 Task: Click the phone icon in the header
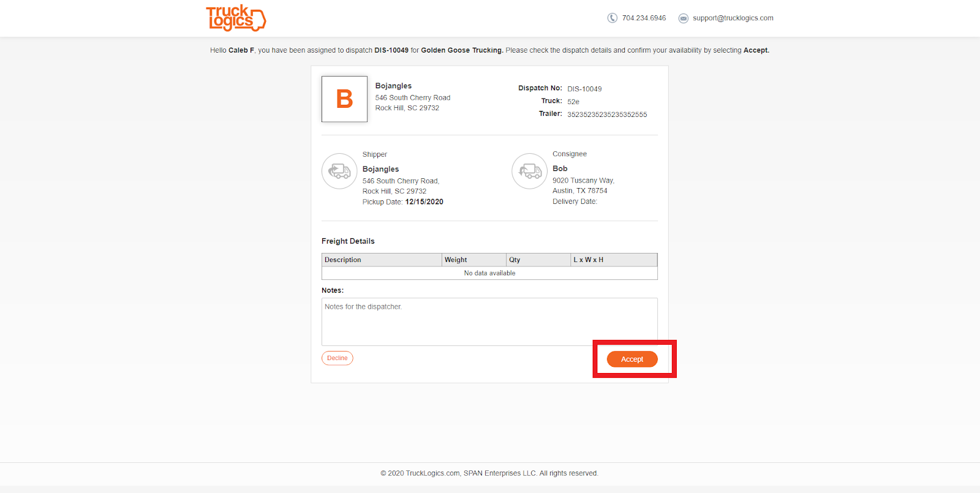tap(612, 18)
